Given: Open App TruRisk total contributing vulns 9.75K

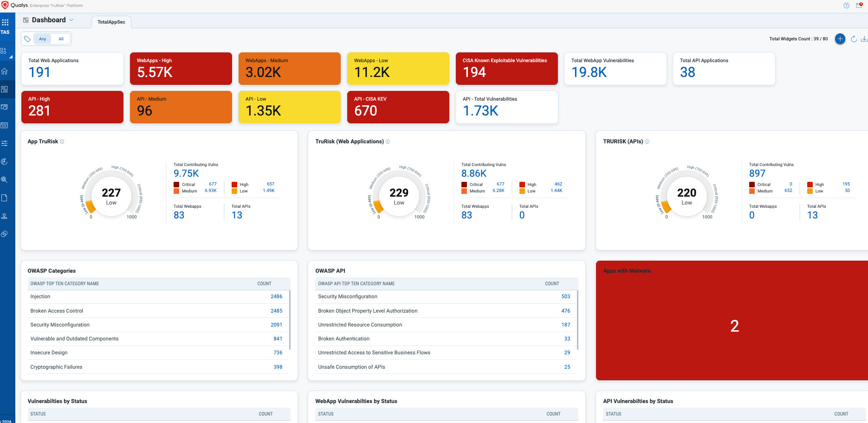Looking at the screenshot, I should click(x=186, y=173).
